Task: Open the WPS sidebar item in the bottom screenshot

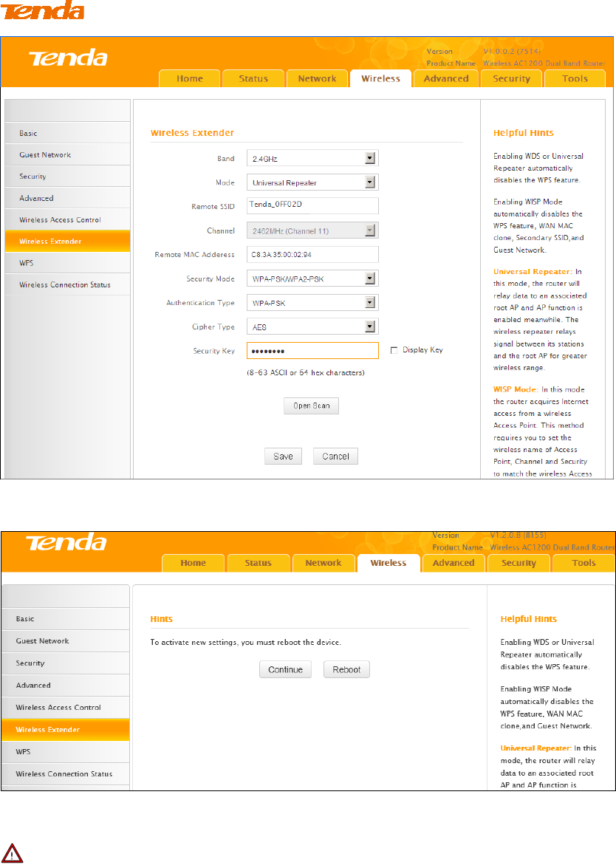Action: click(x=65, y=752)
